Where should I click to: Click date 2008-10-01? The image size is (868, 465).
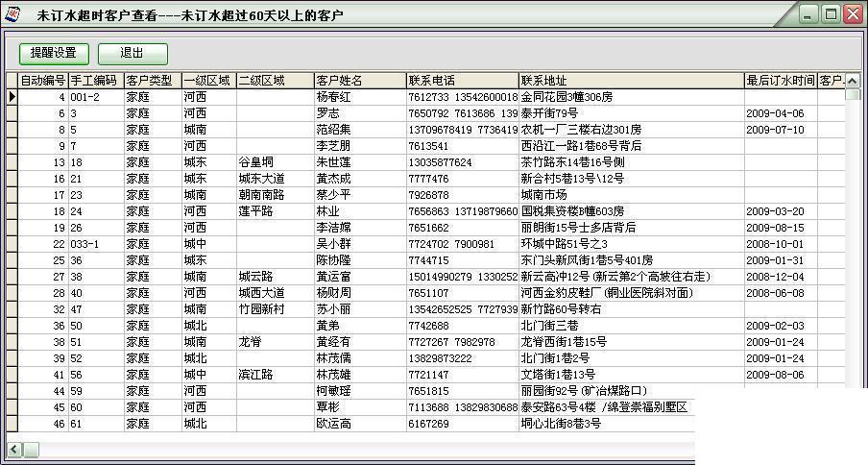(775, 245)
